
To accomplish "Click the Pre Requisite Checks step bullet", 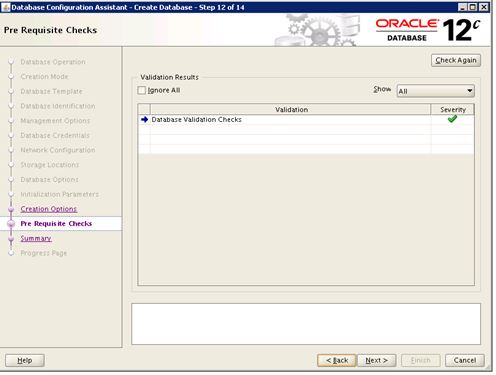I will pyautogui.click(x=11, y=224).
